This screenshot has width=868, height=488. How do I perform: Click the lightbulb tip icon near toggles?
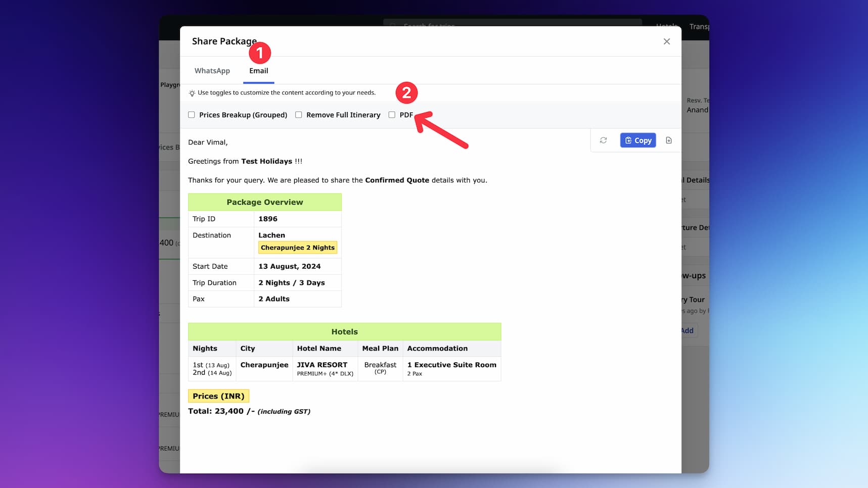191,92
